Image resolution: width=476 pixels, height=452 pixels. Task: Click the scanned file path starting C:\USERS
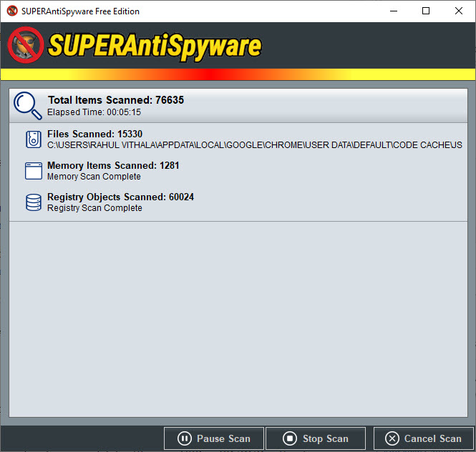(x=255, y=145)
